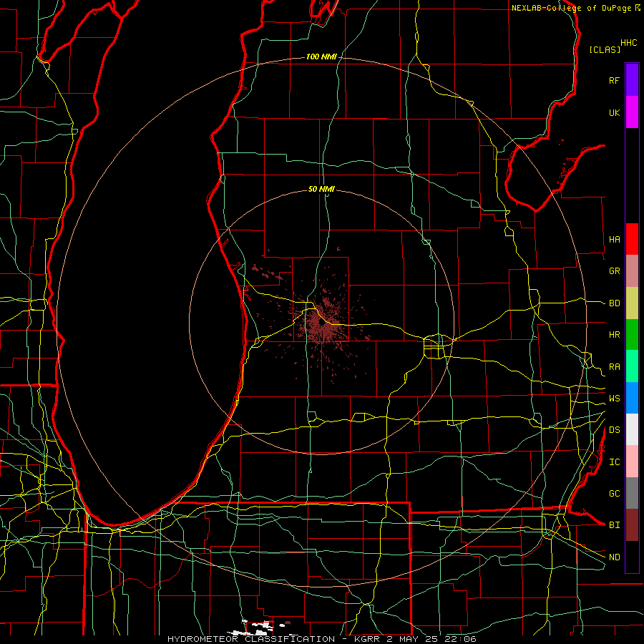Select the GC gray legend swatch
Image resolution: width=644 pixels, height=644 pixels.
tap(632, 493)
